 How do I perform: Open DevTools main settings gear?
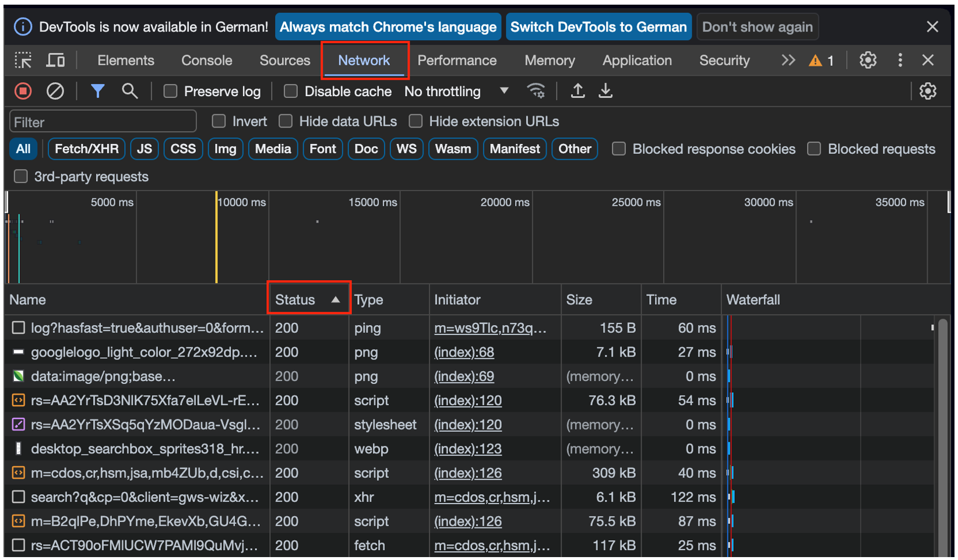pyautogui.click(x=868, y=60)
